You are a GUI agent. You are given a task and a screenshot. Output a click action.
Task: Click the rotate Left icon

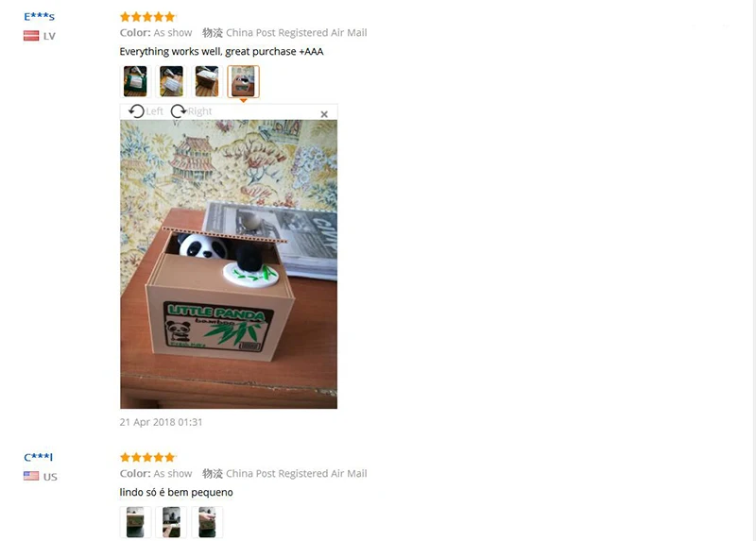tap(136, 111)
